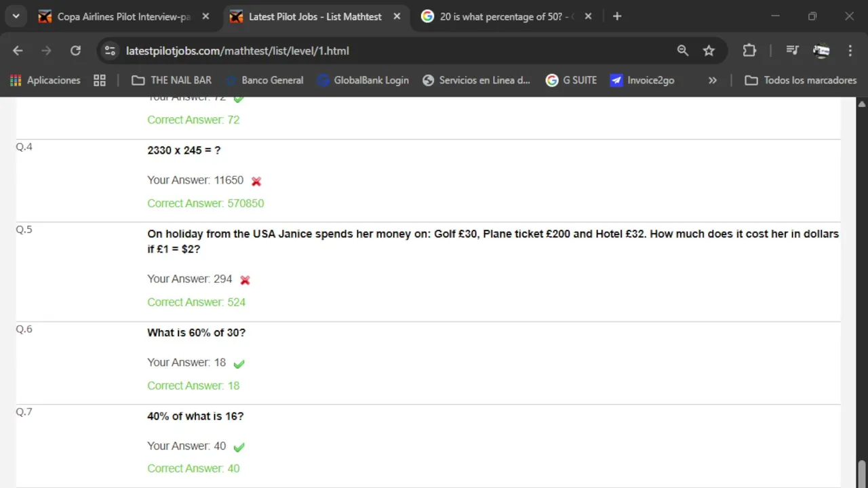Image resolution: width=868 pixels, height=488 pixels.
Task: Open Todos los marcadores folder
Action: tap(801, 80)
